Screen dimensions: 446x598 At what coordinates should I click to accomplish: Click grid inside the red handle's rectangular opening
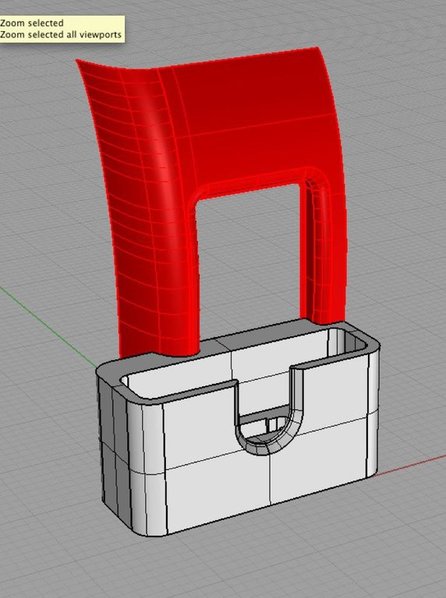pos(248,263)
